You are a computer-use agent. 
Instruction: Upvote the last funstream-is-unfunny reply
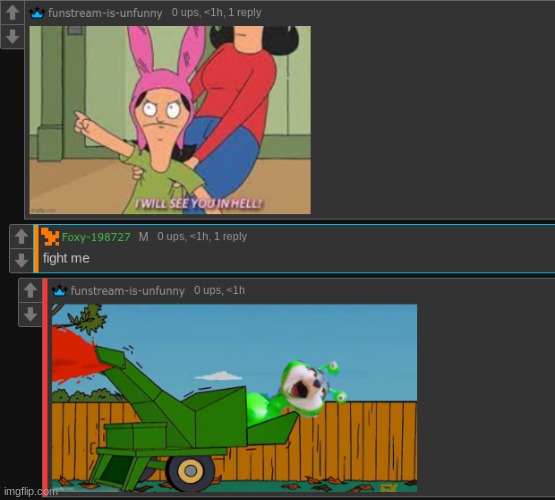tap(30, 290)
